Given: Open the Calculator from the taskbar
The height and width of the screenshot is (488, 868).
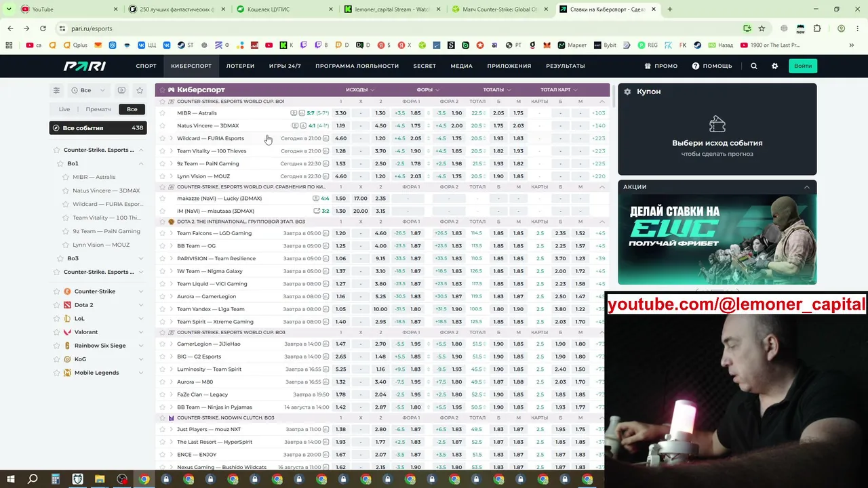Looking at the screenshot, I should [x=56, y=479].
